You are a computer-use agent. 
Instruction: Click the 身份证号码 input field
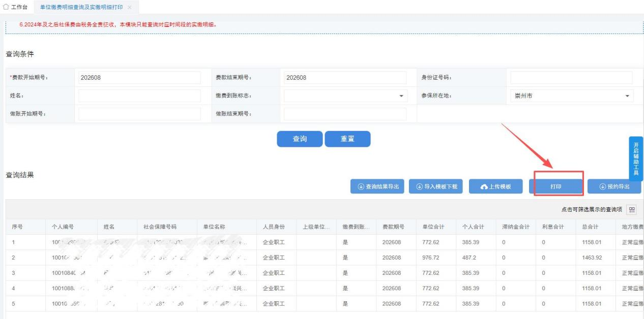571,78
